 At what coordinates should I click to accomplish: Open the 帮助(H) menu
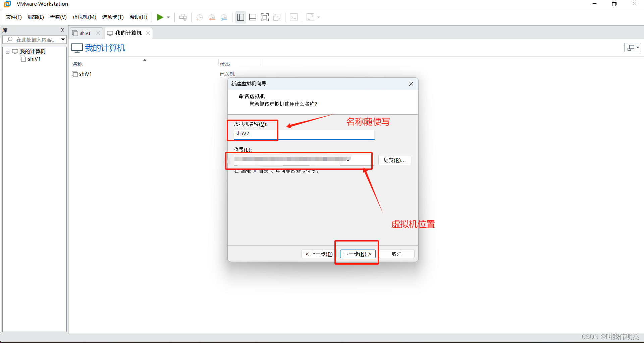(x=139, y=17)
